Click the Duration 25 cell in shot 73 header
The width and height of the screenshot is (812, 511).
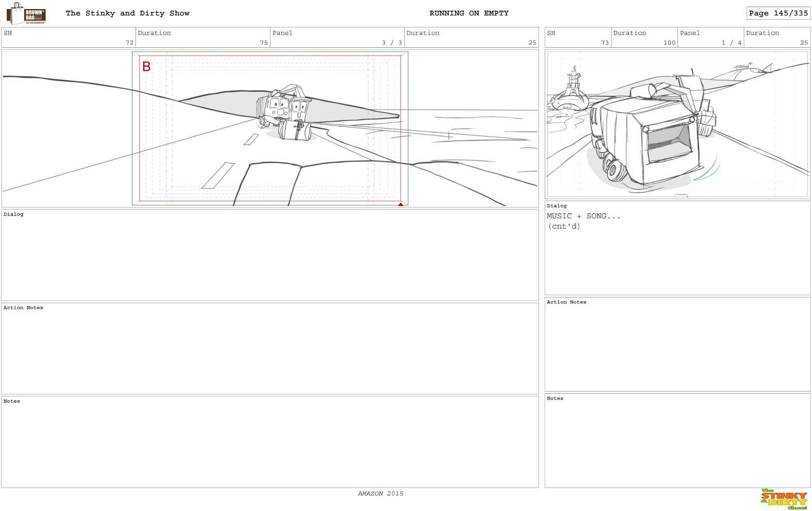click(777, 38)
